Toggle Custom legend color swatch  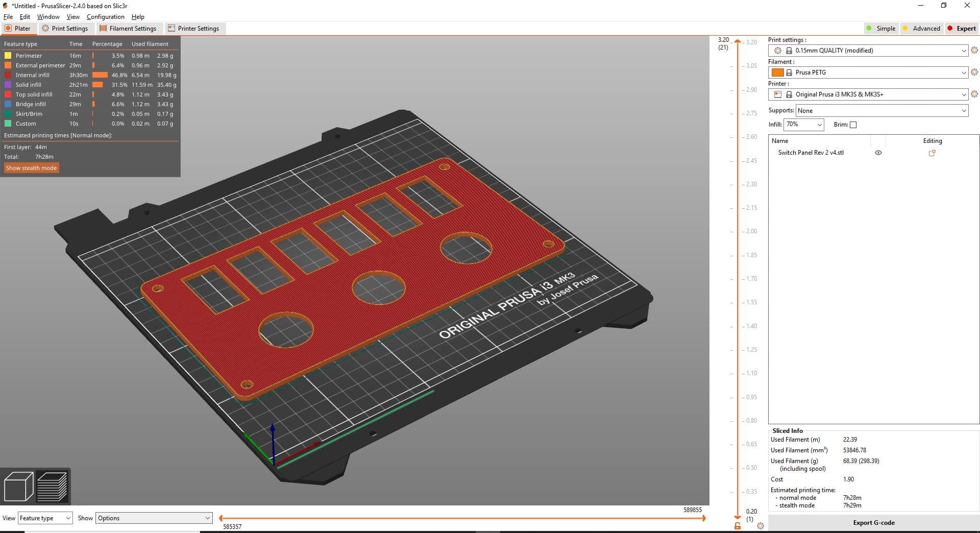(x=8, y=124)
